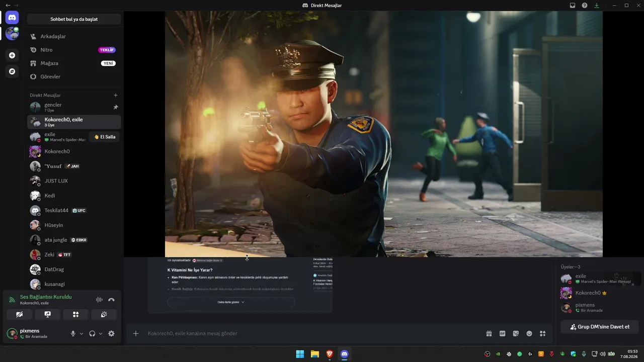Open DM with ata jungle

74,240
